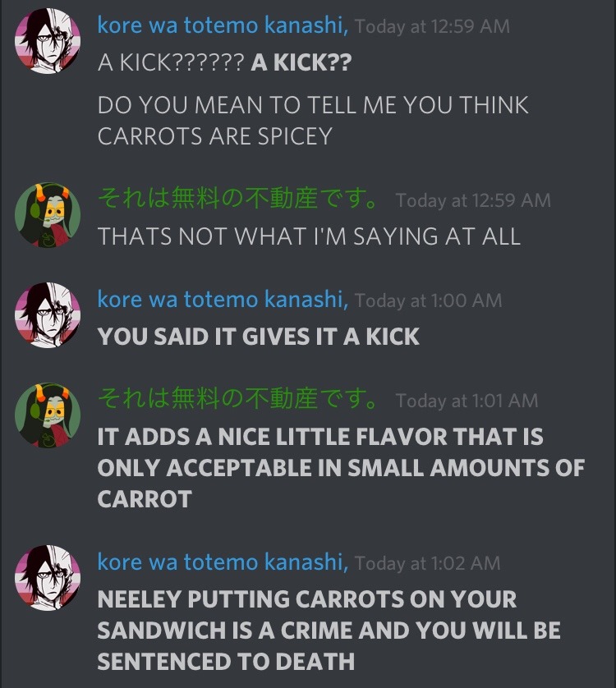Click avatar beside 'YOU SAID IT GIVES IT A KICK'
This screenshot has height=688, width=616.
(x=48, y=315)
